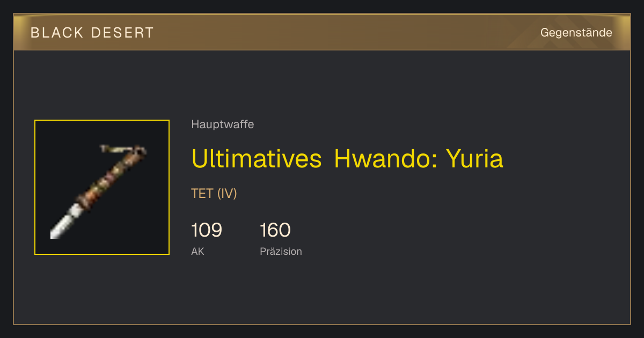Open the BLACK DESERT header title
Screen dimensions: 644x338
coord(92,33)
